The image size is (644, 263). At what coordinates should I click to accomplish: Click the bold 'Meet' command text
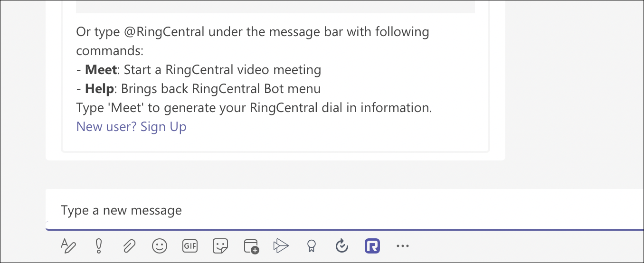tap(101, 70)
